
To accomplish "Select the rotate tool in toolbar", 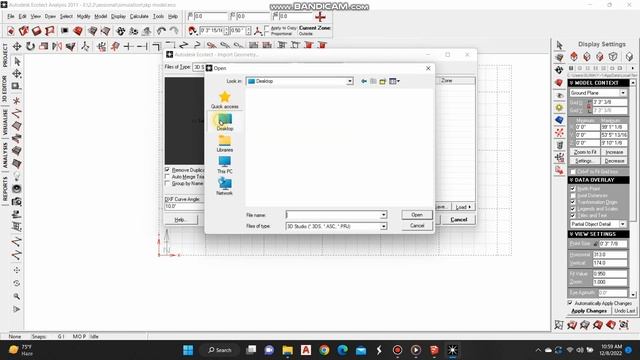I will point(30,46).
